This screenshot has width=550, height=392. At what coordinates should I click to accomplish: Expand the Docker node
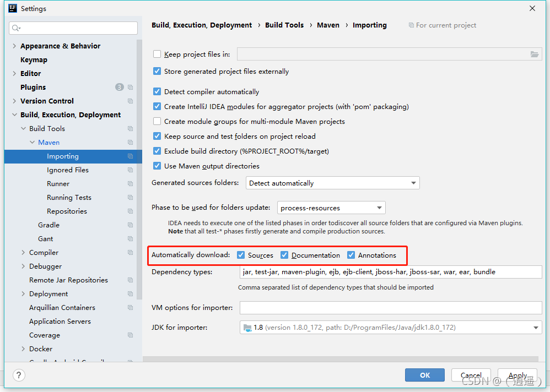(23, 349)
